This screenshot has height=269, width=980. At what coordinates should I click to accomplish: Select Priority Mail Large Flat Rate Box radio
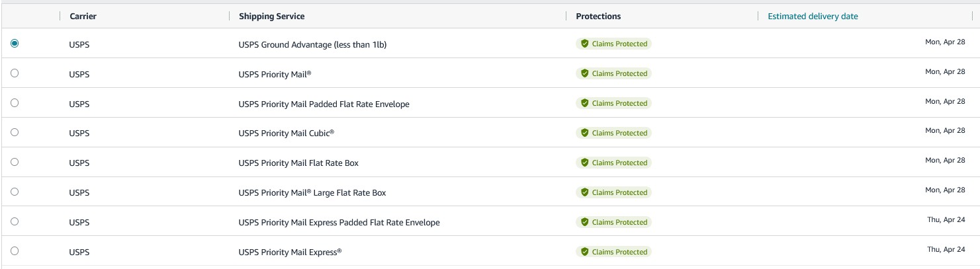(15, 192)
